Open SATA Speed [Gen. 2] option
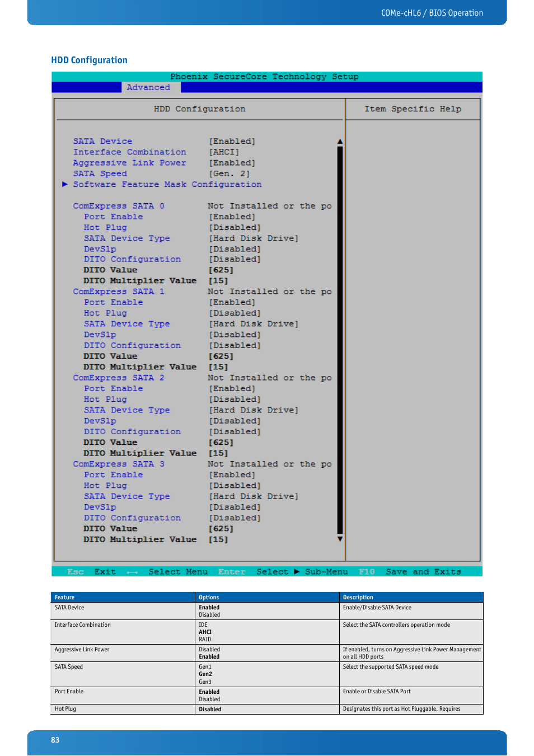The image size is (534, 756). pos(229,173)
